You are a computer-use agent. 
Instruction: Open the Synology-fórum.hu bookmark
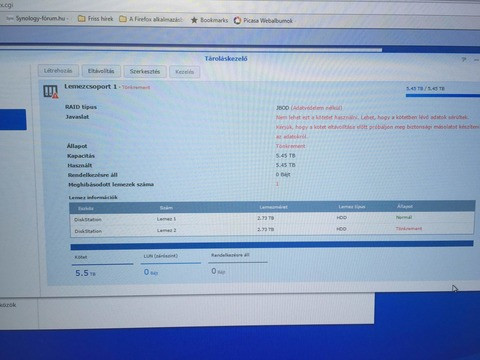click(x=37, y=18)
